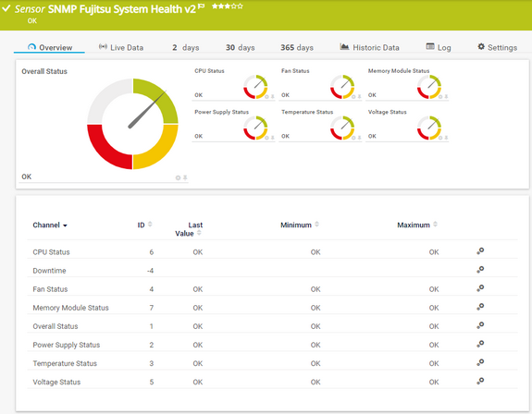The height and width of the screenshot is (414, 532).
Task: Open channel settings for Power Supply Status row
Action: pyautogui.click(x=480, y=344)
